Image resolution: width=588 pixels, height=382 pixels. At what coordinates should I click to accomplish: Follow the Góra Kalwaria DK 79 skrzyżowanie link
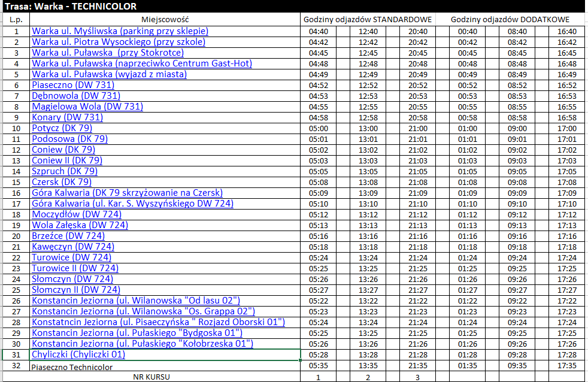(127, 193)
